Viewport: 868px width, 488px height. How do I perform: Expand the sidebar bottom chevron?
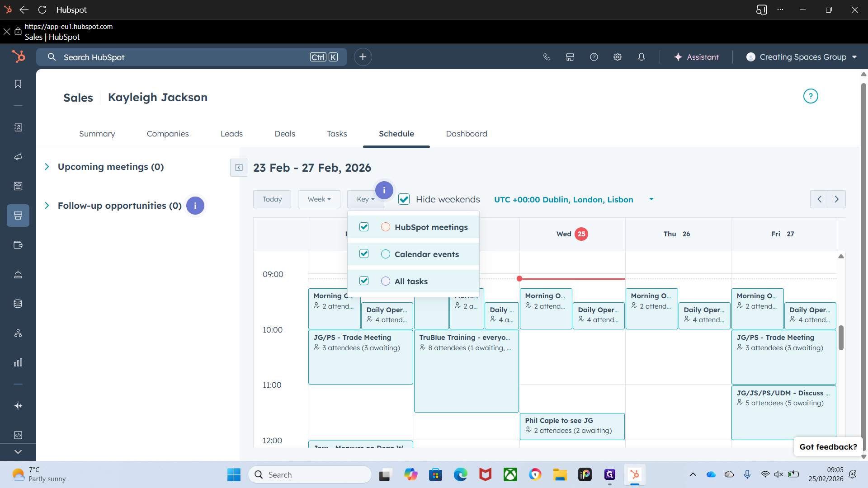[18, 451]
